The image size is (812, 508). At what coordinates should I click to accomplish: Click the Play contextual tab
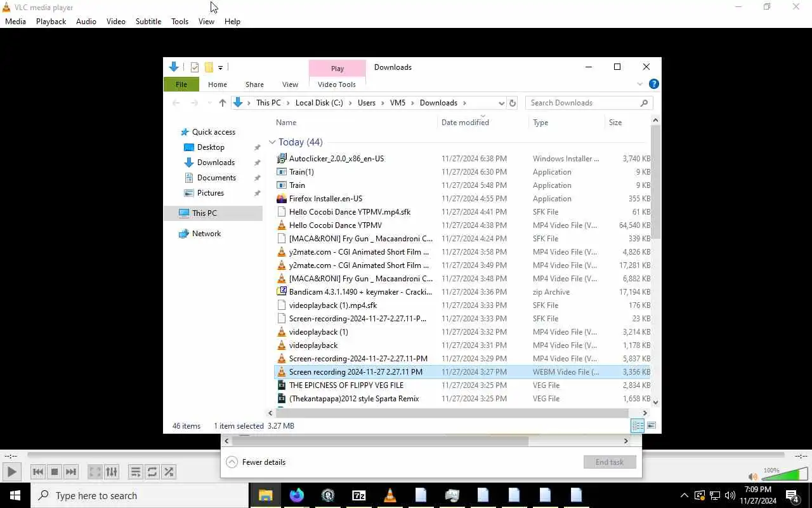(337, 68)
